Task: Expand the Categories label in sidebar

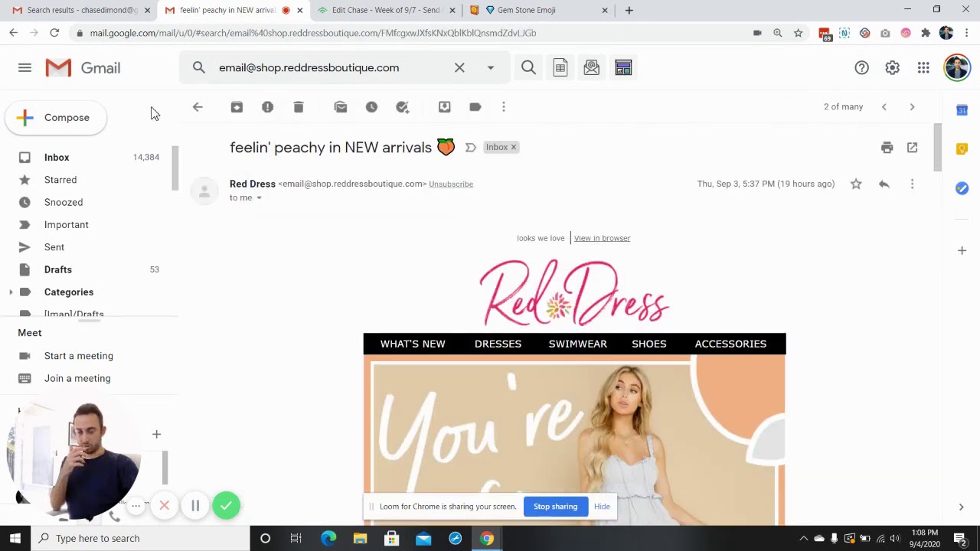Action: [11, 292]
